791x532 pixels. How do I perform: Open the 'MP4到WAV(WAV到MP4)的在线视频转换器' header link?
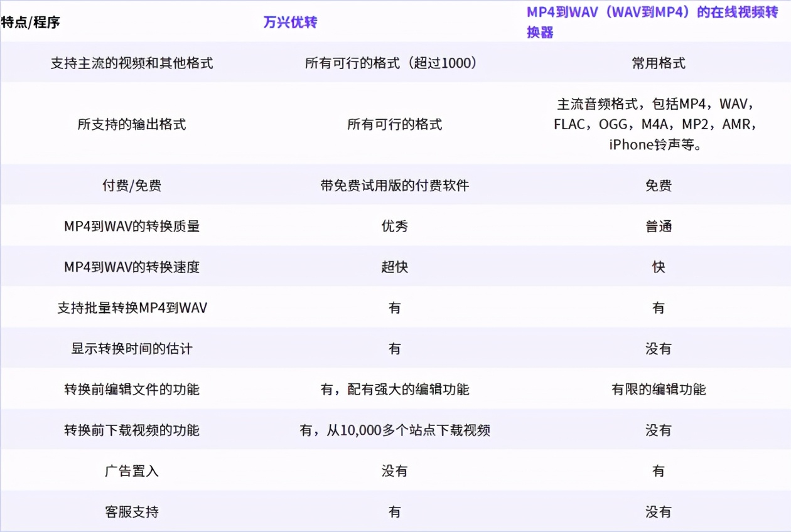[x=652, y=23]
